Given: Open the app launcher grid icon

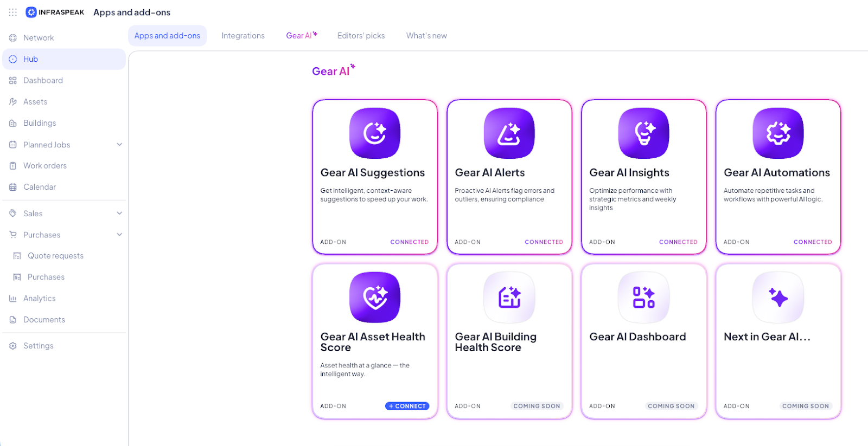Looking at the screenshot, I should 13,12.
